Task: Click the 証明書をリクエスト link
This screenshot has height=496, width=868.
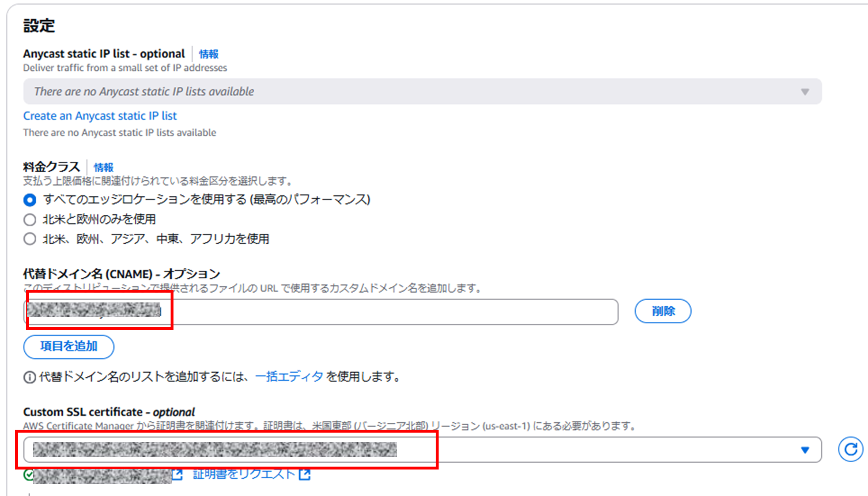Action: (244, 474)
